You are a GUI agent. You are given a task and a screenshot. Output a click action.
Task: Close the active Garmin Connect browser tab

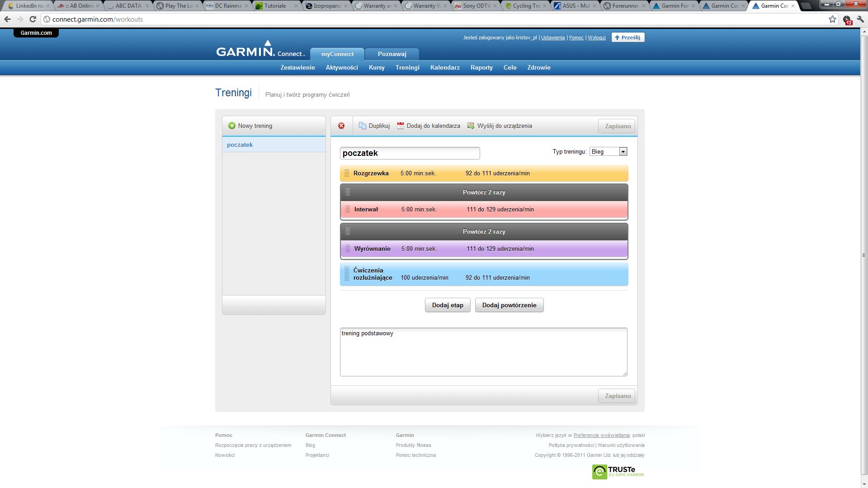tap(793, 6)
